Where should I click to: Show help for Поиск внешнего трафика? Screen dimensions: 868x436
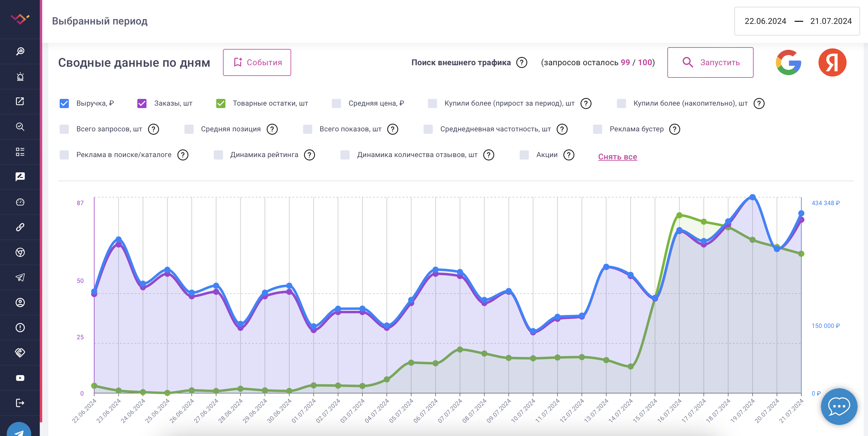tap(521, 63)
